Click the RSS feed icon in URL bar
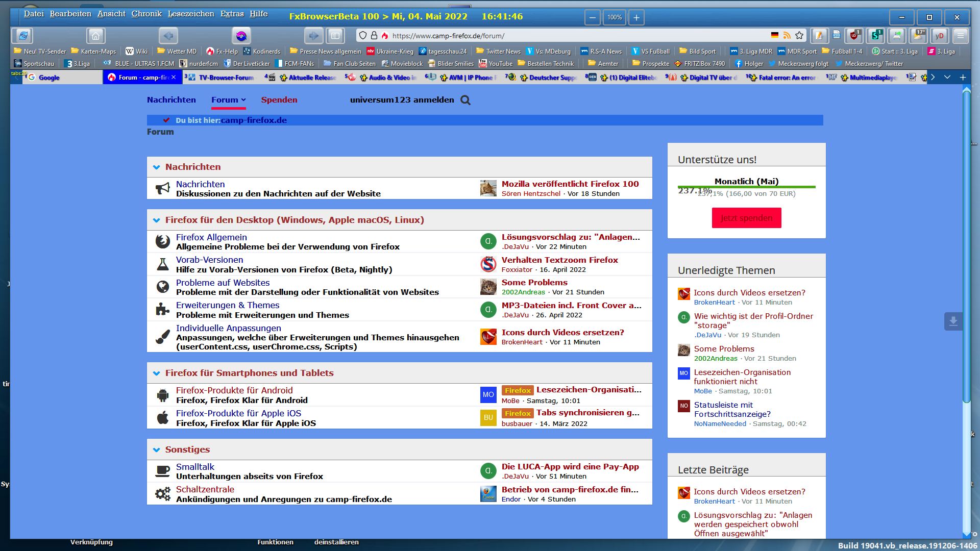The height and width of the screenshot is (551, 980). [x=787, y=36]
